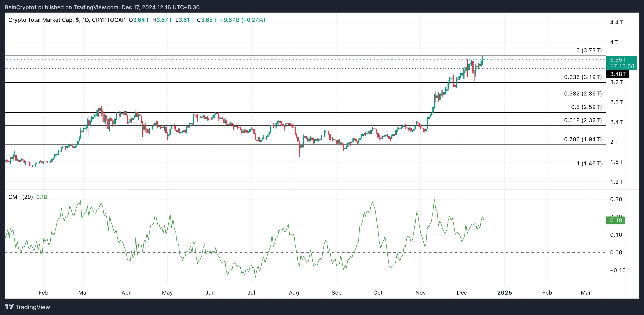Click the green 0.18 CMF value tag

tap(615, 220)
